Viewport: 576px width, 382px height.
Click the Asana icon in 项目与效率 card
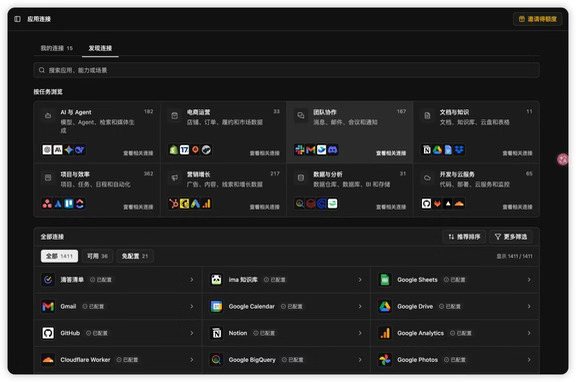(47, 203)
